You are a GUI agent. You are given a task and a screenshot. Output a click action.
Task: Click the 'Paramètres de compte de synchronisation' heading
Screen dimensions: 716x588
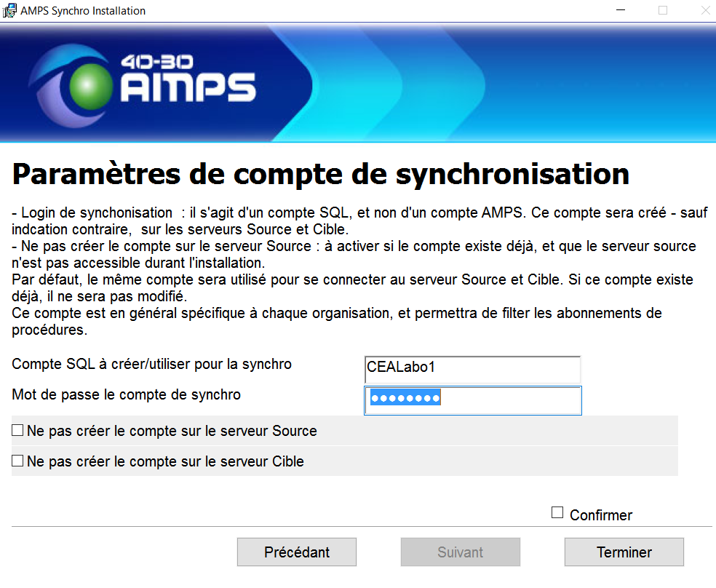tap(321, 175)
